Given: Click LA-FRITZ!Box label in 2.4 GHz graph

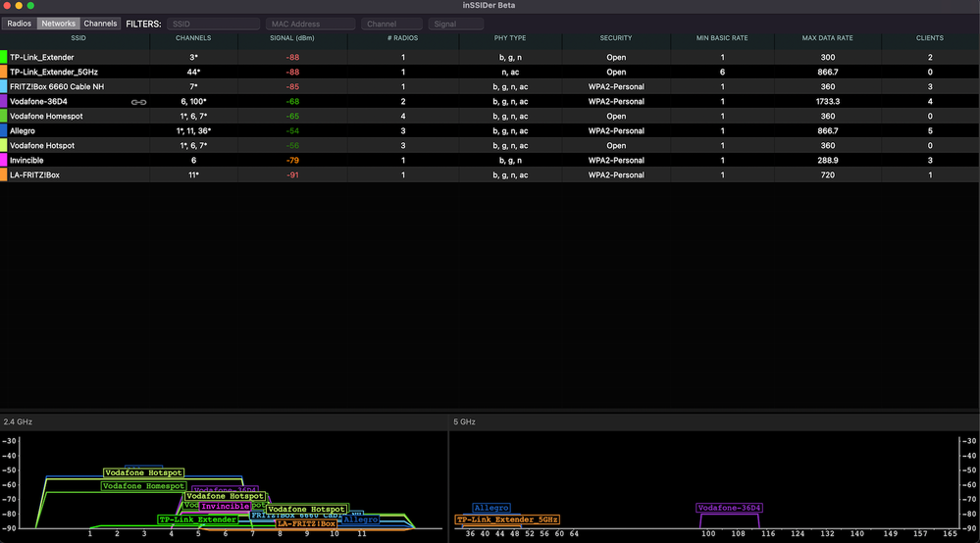Looking at the screenshot, I should 306,523.
